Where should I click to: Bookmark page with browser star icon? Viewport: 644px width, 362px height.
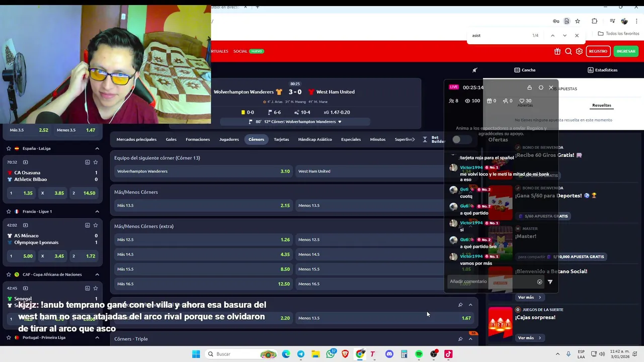point(578,21)
